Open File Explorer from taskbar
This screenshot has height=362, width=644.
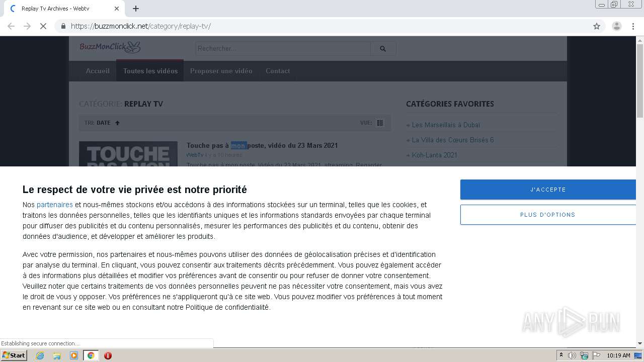pyautogui.click(x=57, y=355)
